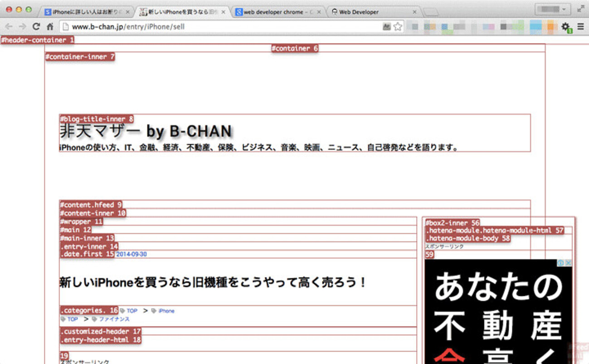Open the ファイナンス category link
The image size is (589, 364).
113,319
